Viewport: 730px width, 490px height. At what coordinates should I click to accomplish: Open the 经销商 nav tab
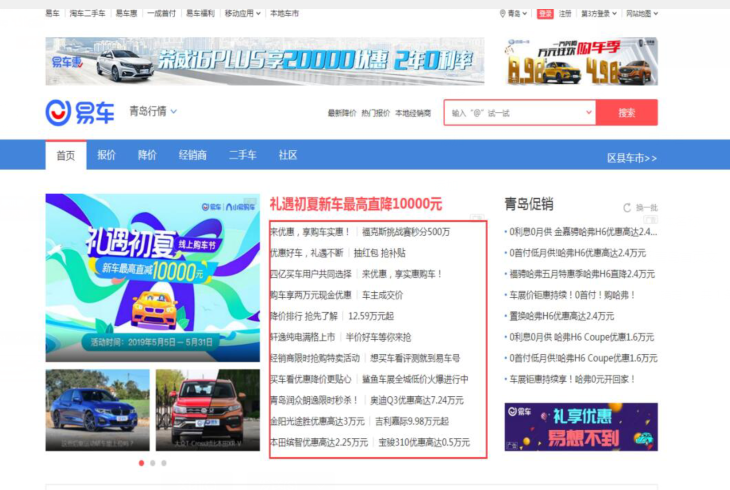point(192,155)
